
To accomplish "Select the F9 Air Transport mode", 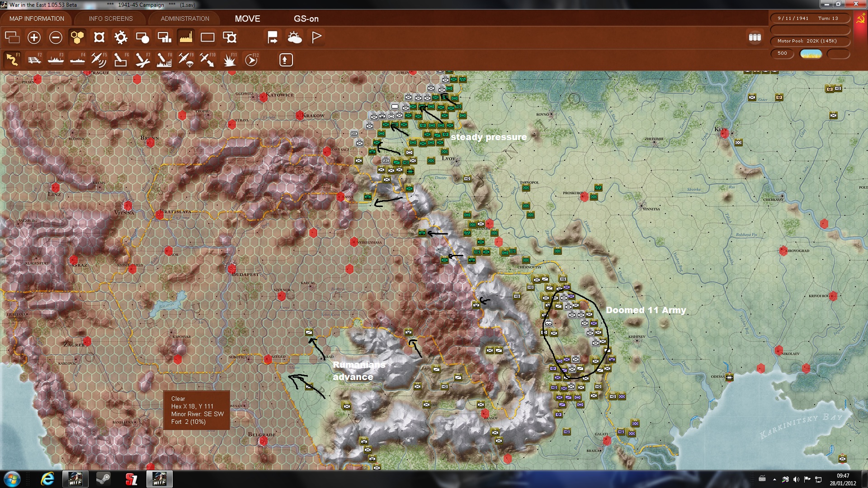I will (186, 59).
